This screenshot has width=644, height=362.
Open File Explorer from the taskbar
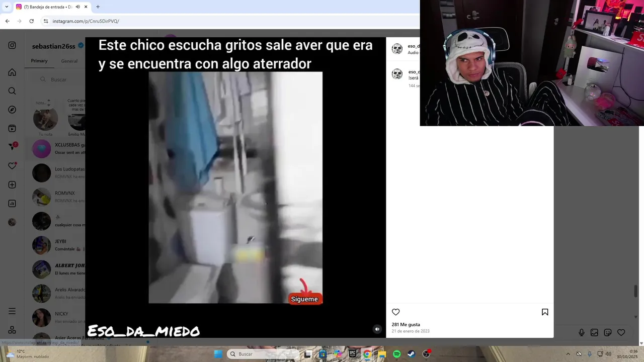382,354
